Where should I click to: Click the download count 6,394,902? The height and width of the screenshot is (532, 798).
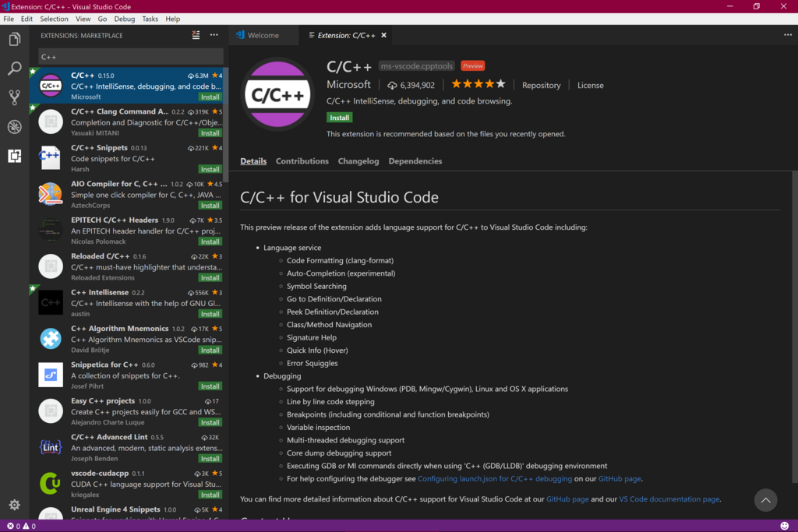click(411, 86)
